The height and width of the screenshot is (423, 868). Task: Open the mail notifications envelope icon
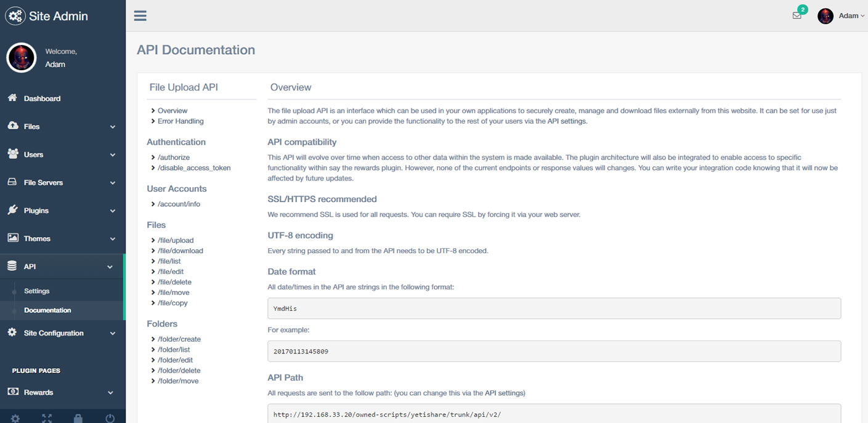point(797,16)
